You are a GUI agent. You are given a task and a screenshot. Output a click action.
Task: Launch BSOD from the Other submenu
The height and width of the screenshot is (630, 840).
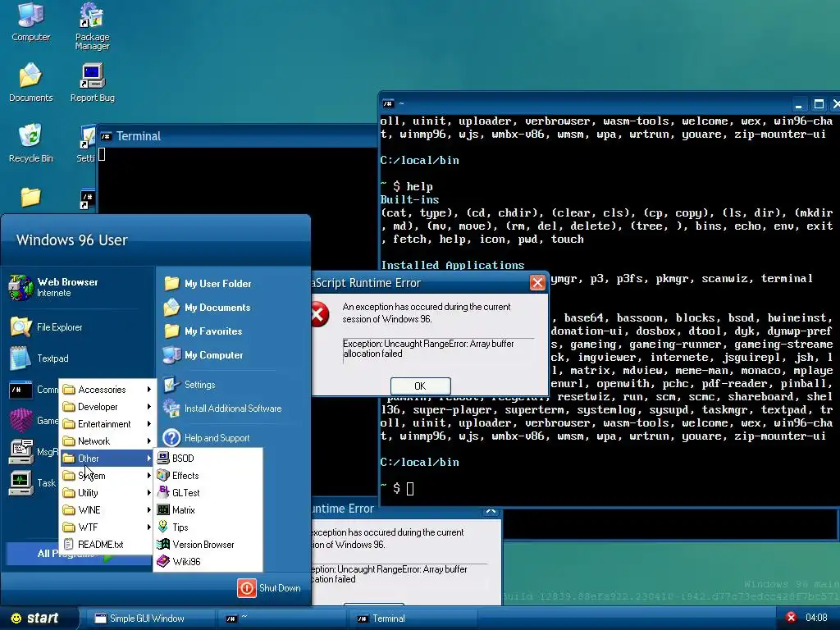tap(208, 458)
